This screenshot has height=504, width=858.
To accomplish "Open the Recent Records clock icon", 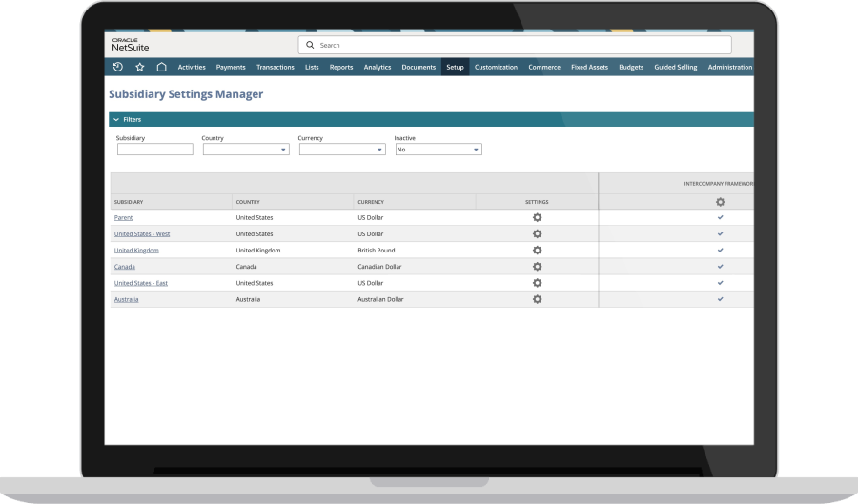I will coord(118,67).
